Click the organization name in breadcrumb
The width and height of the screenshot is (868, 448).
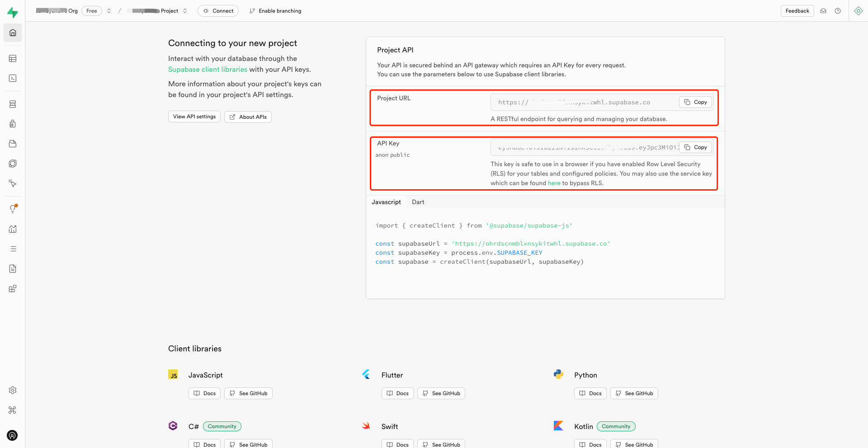tap(57, 11)
